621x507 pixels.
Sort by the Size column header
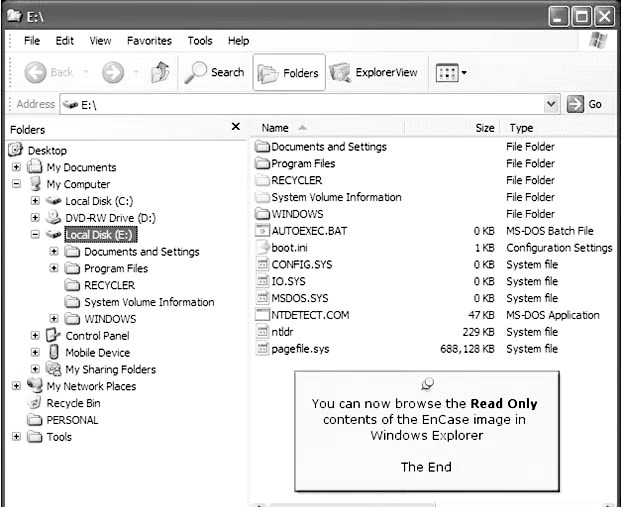484,128
